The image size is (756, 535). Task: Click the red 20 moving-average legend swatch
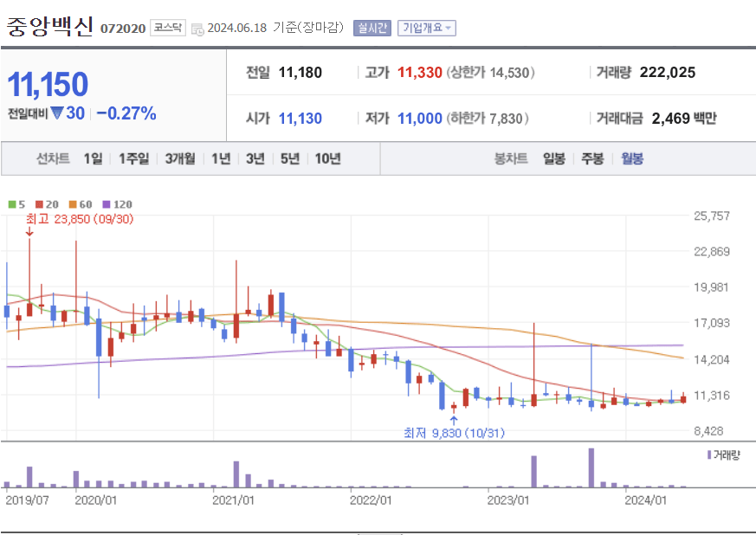[40, 204]
